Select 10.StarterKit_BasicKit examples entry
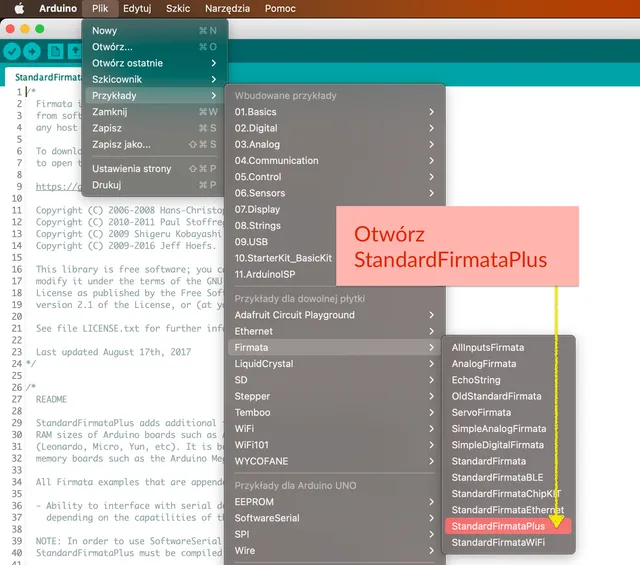This screenshot has width=640, height=565. 282,258
